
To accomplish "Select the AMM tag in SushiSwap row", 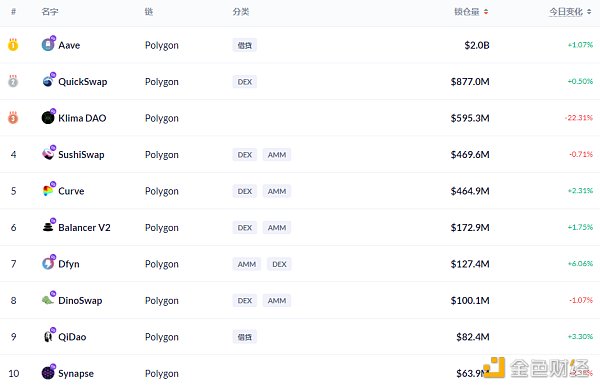I will [x=277, y=155].
